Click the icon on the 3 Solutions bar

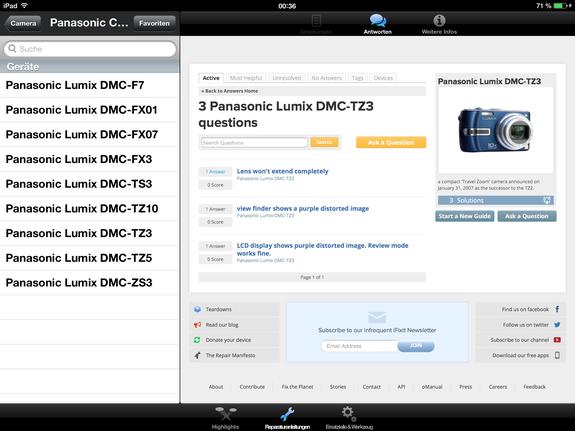tap(547, 200)
